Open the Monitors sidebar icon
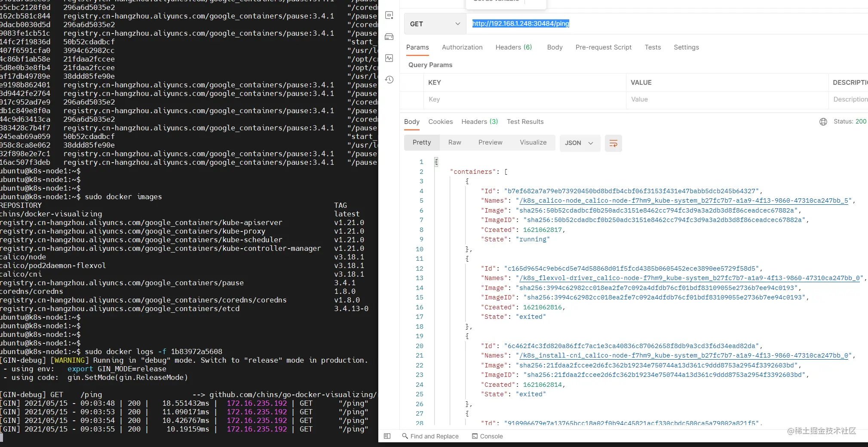The width and height of the screenshot is (868, 447). (x=389, y=58)
